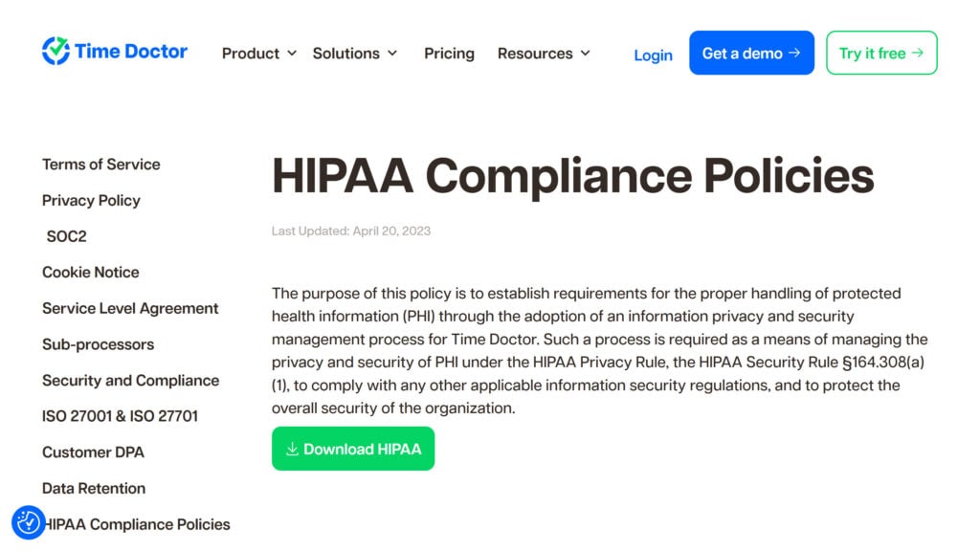Open the Solutions menu

click(346, 54)
